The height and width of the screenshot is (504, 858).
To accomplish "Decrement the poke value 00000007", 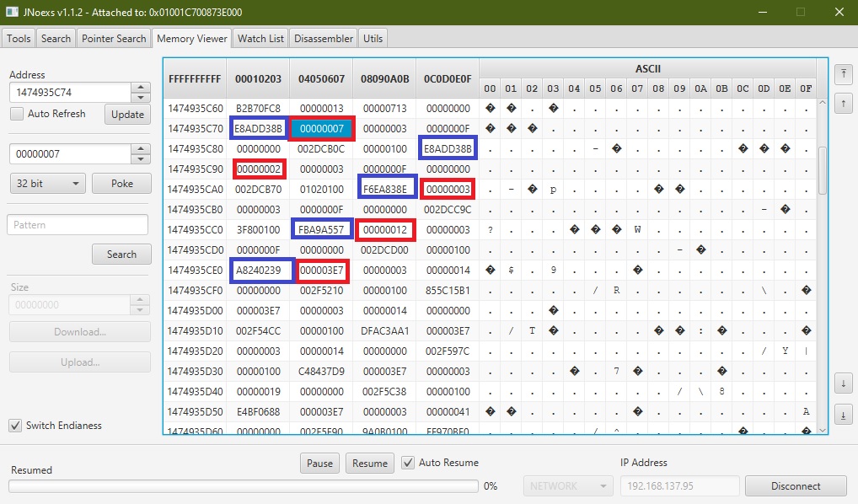I will click(x=141, y=158).
